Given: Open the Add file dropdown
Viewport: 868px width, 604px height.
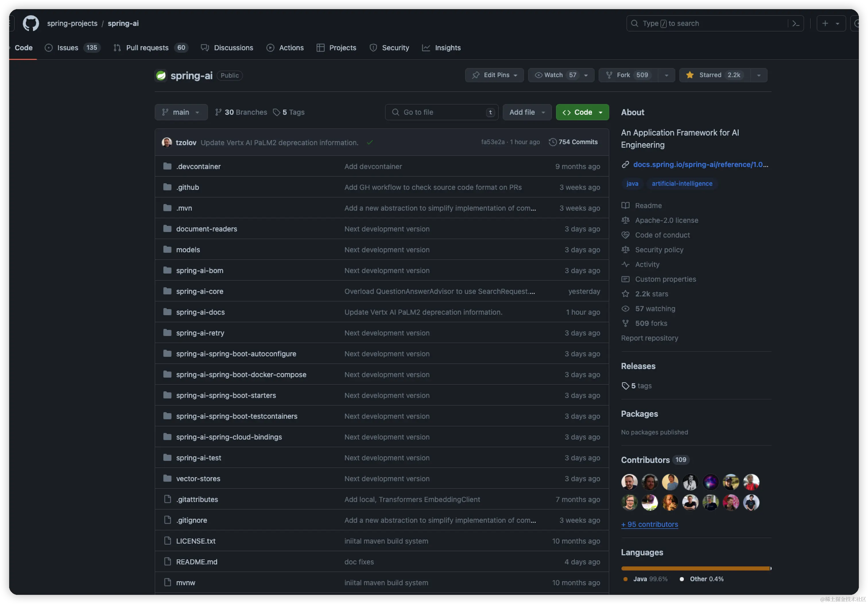Looking at the screenshot, I should tap(527, 112).
